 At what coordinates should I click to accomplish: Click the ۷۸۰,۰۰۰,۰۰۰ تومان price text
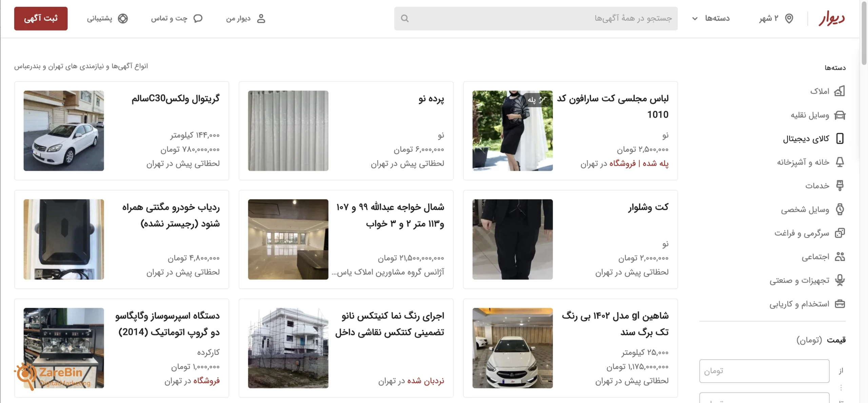coord(190,149)
